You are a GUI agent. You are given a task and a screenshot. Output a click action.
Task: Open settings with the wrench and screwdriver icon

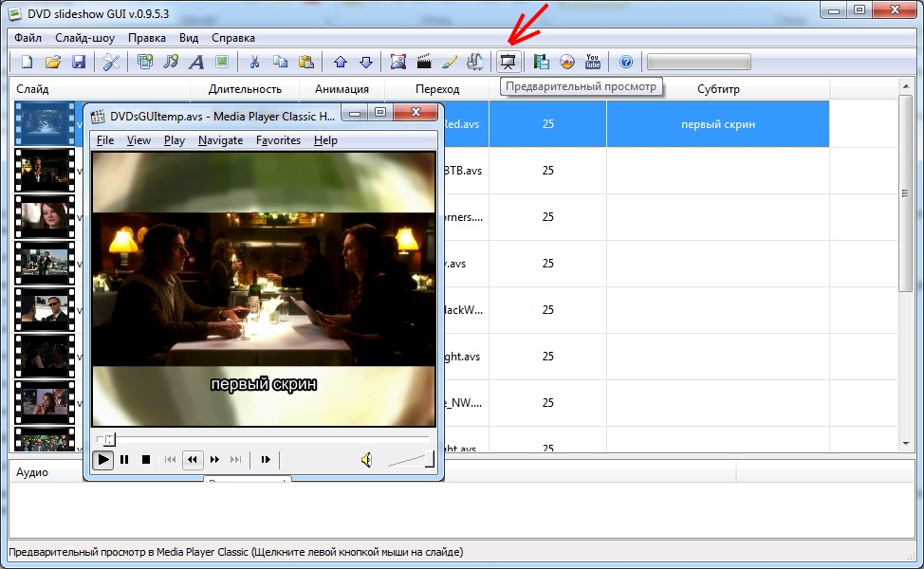[x=111, y=62]
